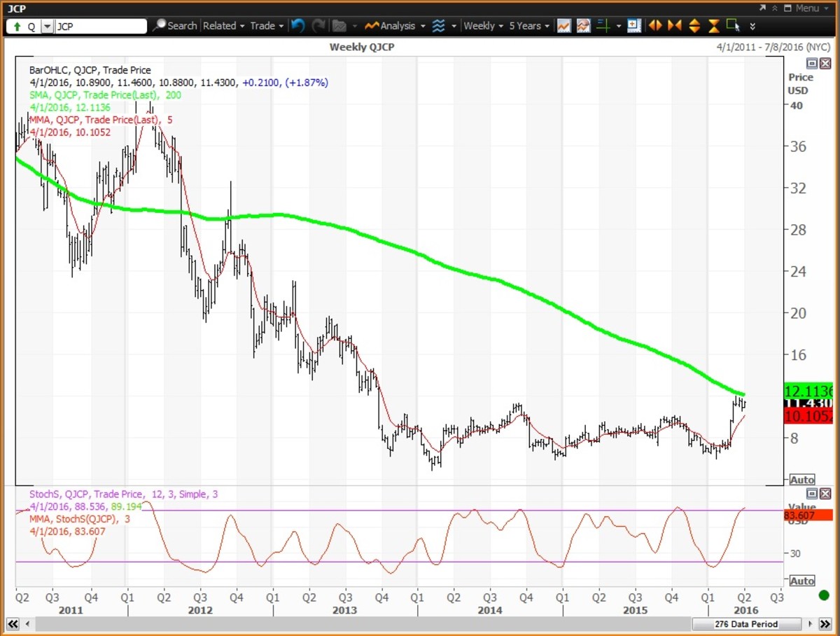Open the Trade dropdown menu
The height and width of the screenshot is (636, 840).
point(267,26)
